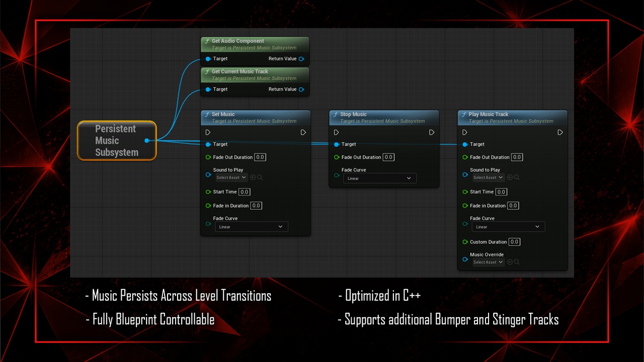Click the use-selected arrow icon beside Music Override
This screenshot has width=644, height=362.
pyautogui.click(x=510, y=262)
